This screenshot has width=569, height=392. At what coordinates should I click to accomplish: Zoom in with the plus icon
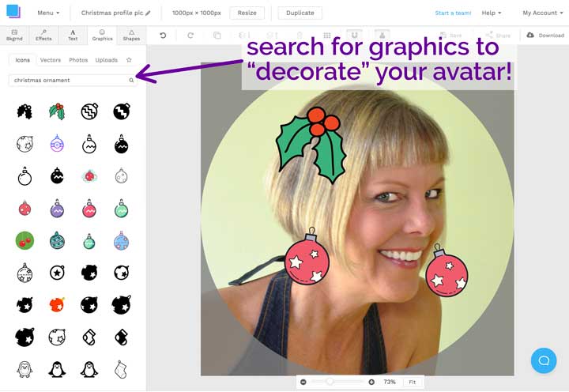point(371,382)
